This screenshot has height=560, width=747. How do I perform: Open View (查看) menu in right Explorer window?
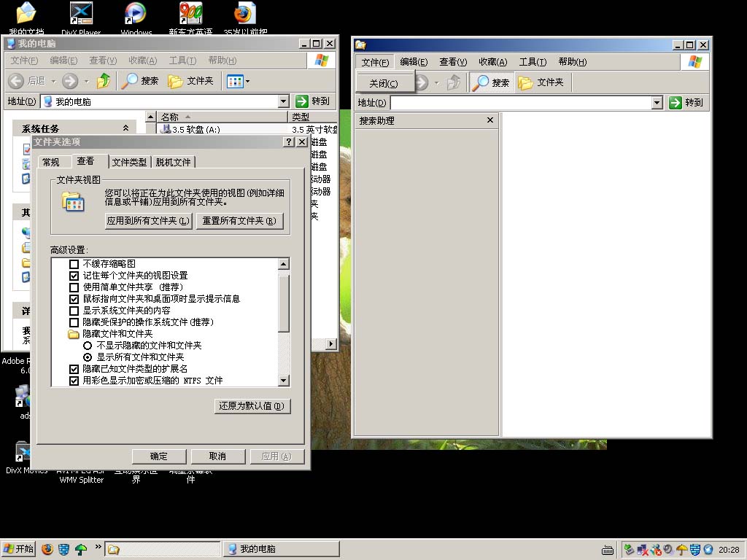click(453, 62)
